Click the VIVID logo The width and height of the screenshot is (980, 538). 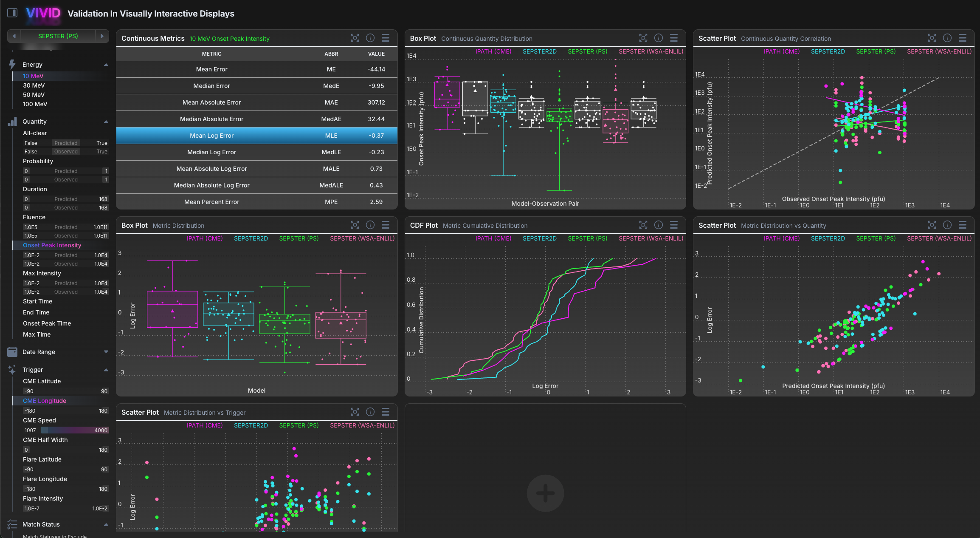click(43, 13)
